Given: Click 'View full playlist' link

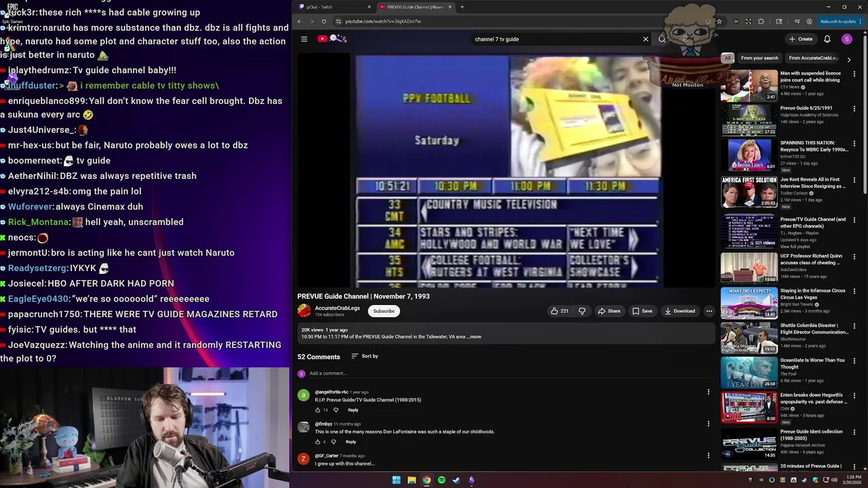Looking at the screenshot, I should (795, 247).
